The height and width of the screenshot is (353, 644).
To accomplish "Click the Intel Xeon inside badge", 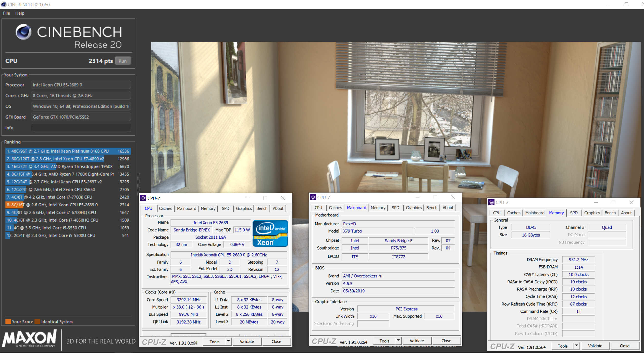I will (x=270, y=233).
